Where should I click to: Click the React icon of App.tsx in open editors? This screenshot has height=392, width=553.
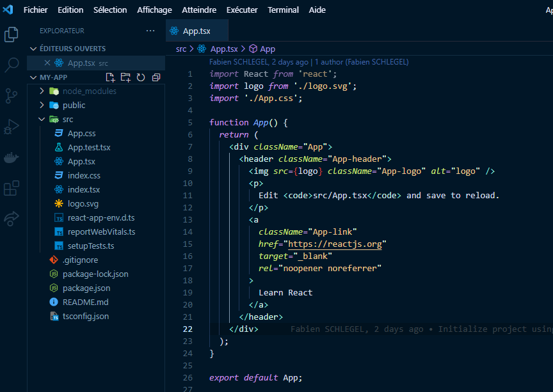[59, 63]
